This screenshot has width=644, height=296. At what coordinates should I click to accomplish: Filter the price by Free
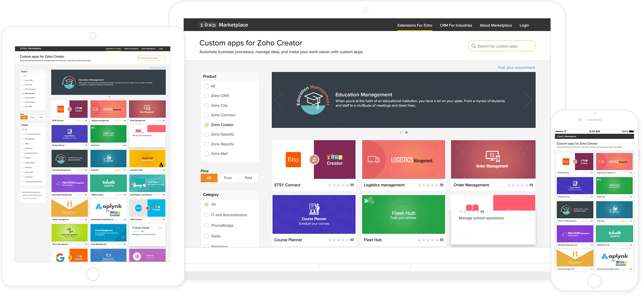[228, 178]
